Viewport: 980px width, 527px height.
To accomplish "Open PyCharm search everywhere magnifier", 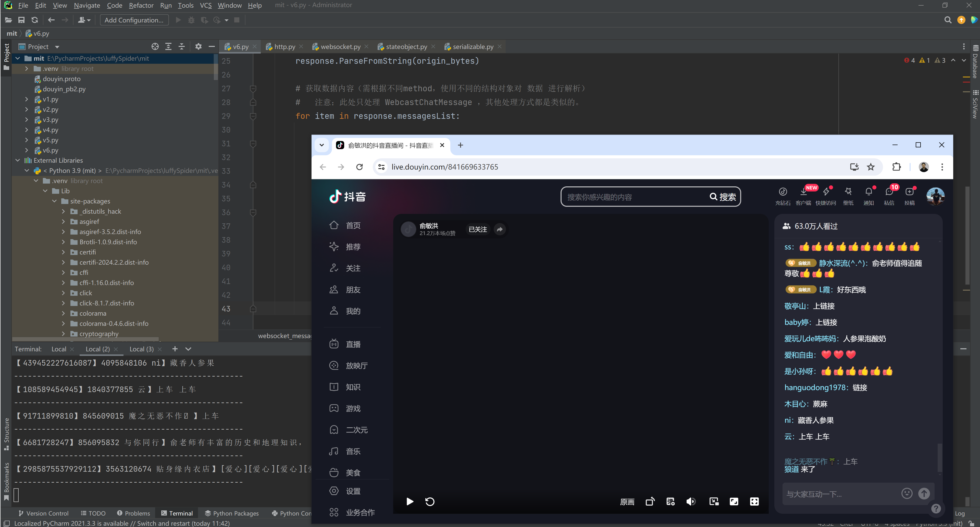I will coord(948,20).
